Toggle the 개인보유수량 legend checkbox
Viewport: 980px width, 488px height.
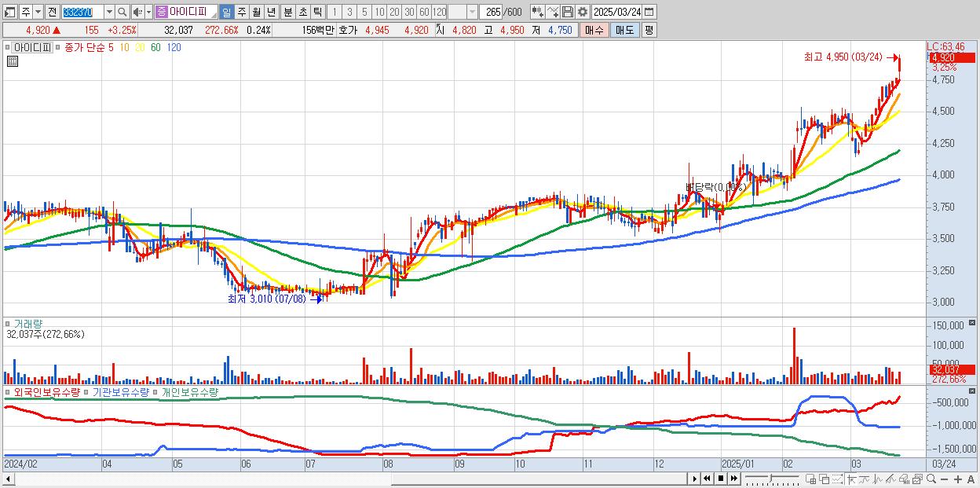click(x=155, y=392)
